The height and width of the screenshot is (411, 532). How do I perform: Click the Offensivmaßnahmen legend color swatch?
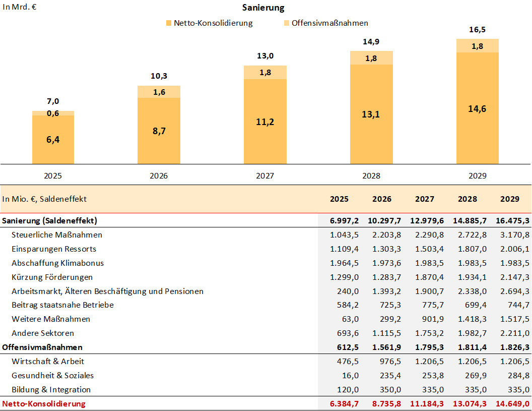287,23
